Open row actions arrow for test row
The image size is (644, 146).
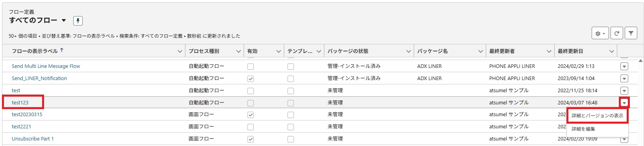click(x=624, y=91)
